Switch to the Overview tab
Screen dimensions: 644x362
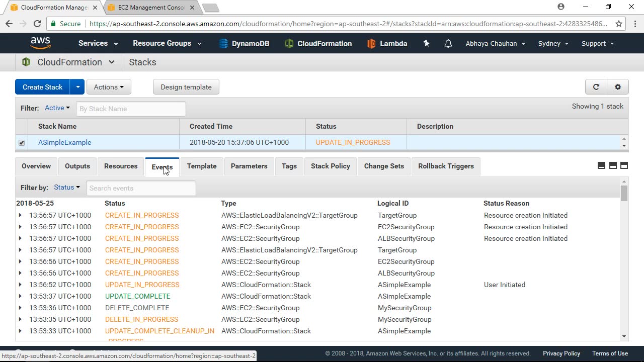tap(36, 166)
